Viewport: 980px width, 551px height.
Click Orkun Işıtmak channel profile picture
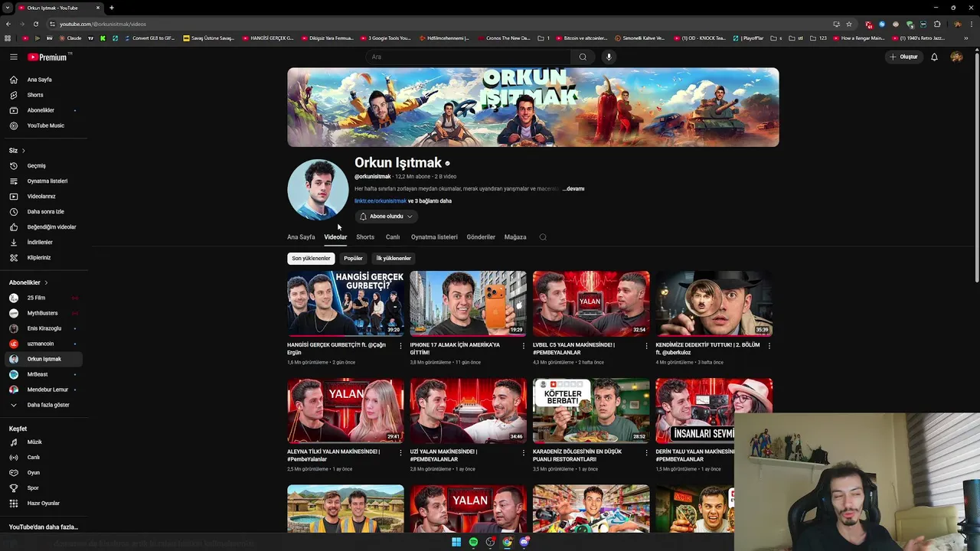coord(318,190)
